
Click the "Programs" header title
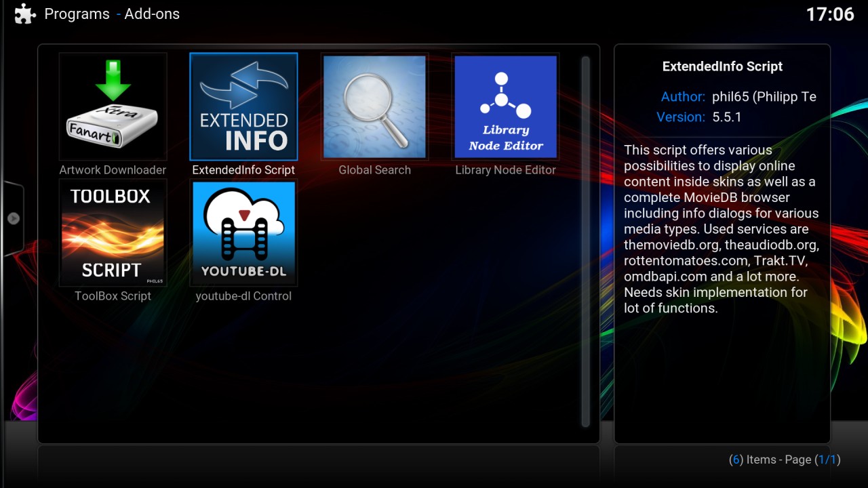(x=77, y=14)
